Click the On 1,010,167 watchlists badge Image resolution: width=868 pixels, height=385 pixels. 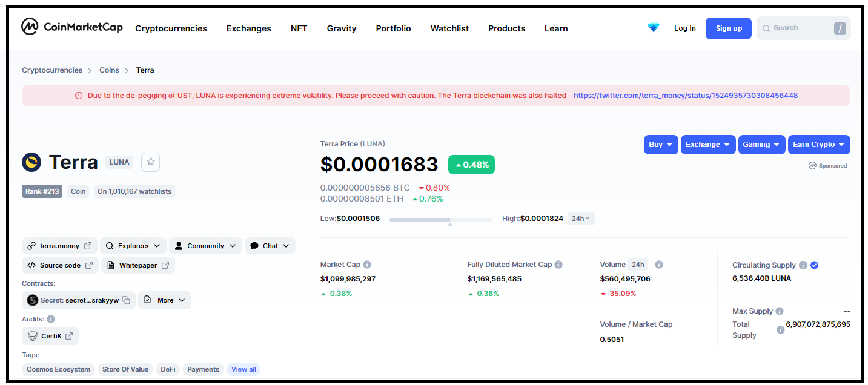[134, 191]
